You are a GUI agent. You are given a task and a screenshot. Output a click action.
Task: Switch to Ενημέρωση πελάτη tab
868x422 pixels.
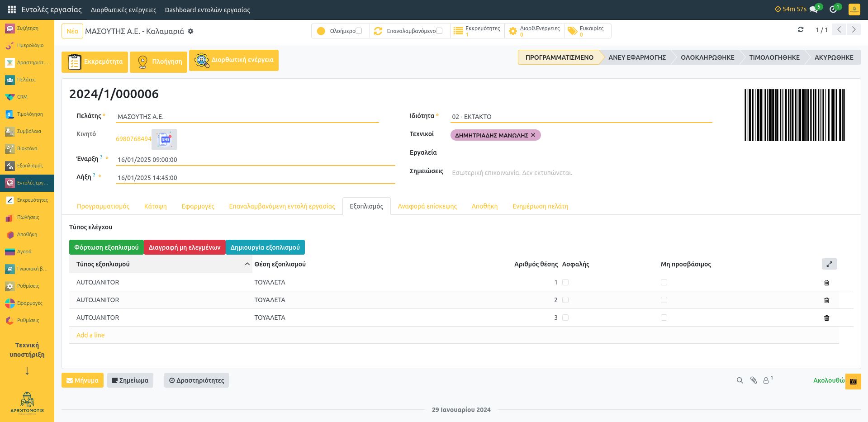(541, 206)
